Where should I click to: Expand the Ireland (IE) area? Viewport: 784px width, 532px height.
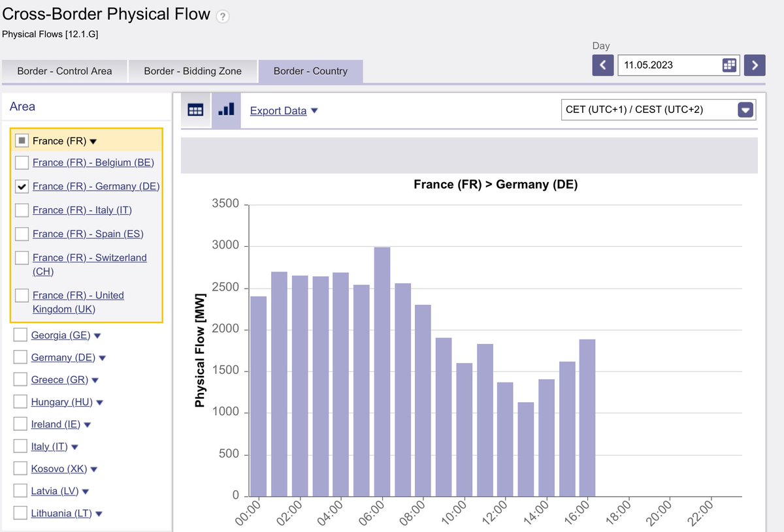[x=88, y=424]
